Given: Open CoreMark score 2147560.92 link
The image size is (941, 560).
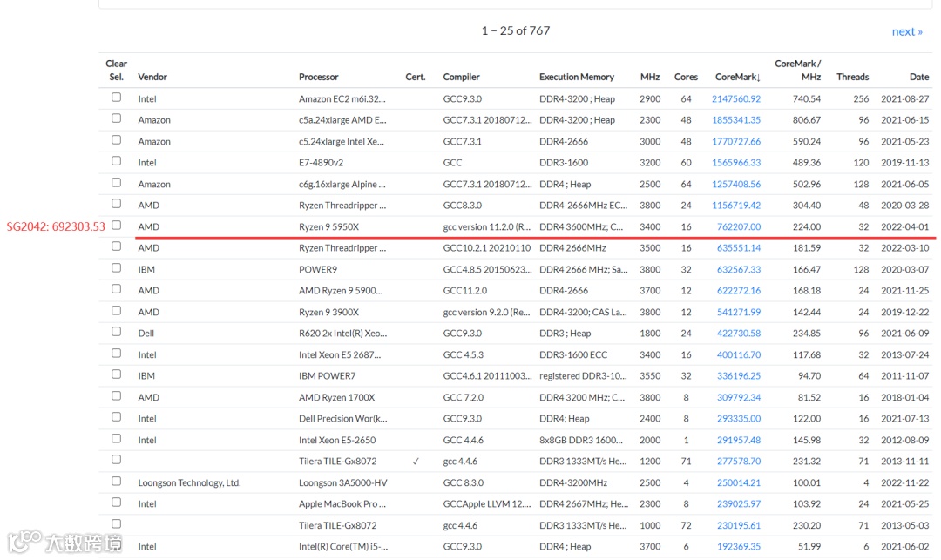Looking at the screenshot, I should [735, 99].
